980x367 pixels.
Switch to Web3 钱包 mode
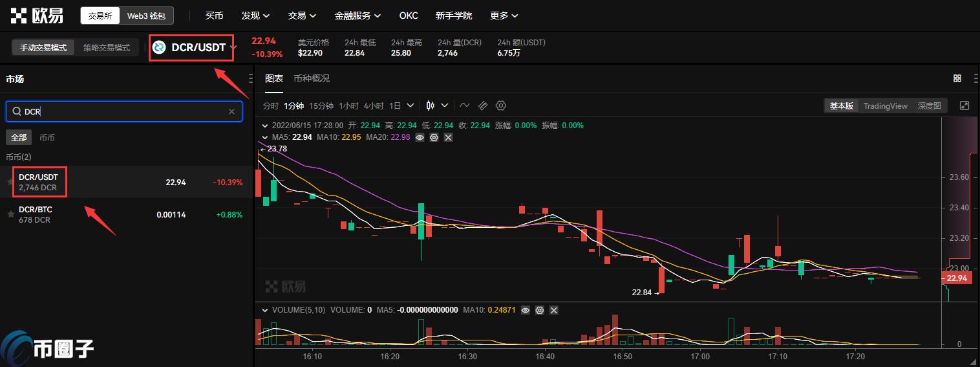[146, 16]
